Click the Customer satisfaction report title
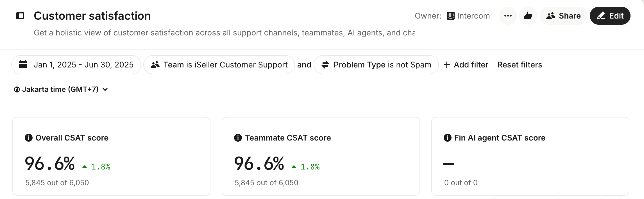644x199 pixels. (x=92, y=16)
